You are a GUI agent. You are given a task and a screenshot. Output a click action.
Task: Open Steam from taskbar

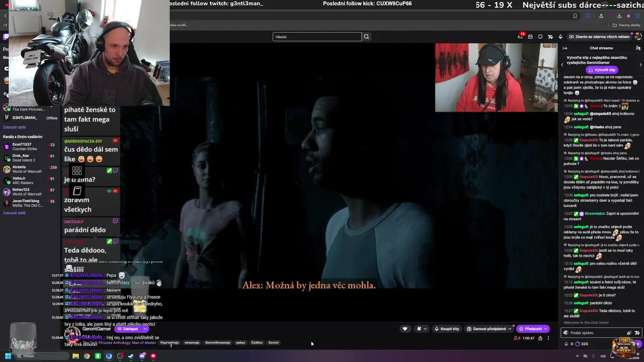pyautogui.click(x=131, y=356)
